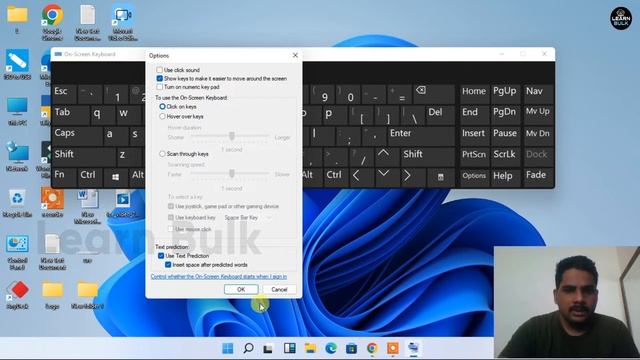Image resolution: width=640 pixels, height=360 pixels.
Task: Click the Mv Dn key
Action: click(x=538, y=136)
